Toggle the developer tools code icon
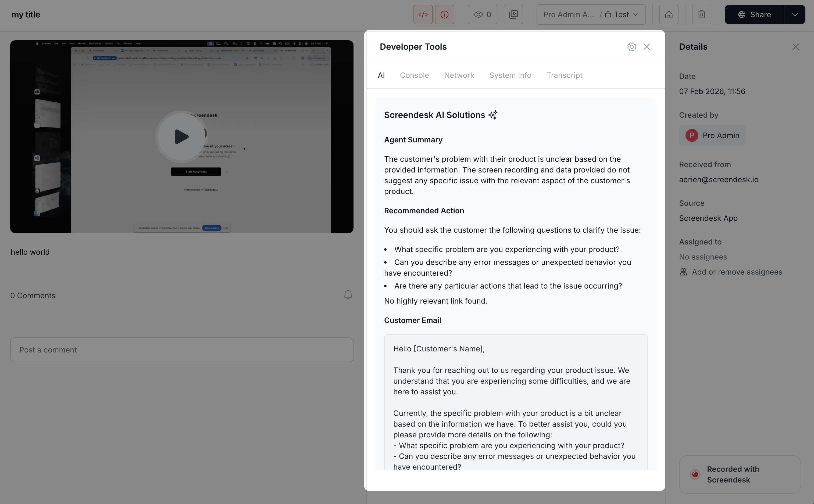Image resolution: width=814 pixels, height=504 pixels. tap(423, 15)
